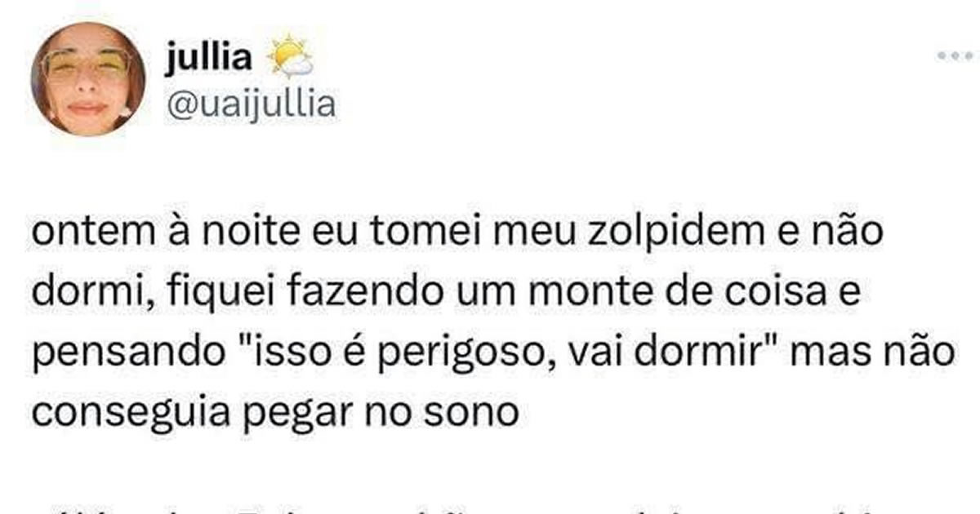
Task: Open jullia's round profile picture
Action: click(87, 79)
